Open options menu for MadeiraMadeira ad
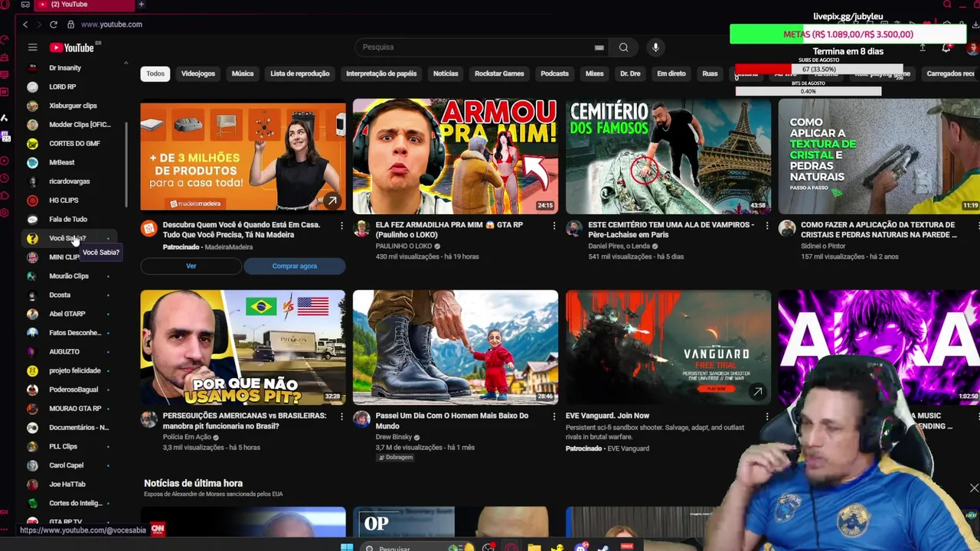This screenshot has height=551, width=980. [341, 226]
